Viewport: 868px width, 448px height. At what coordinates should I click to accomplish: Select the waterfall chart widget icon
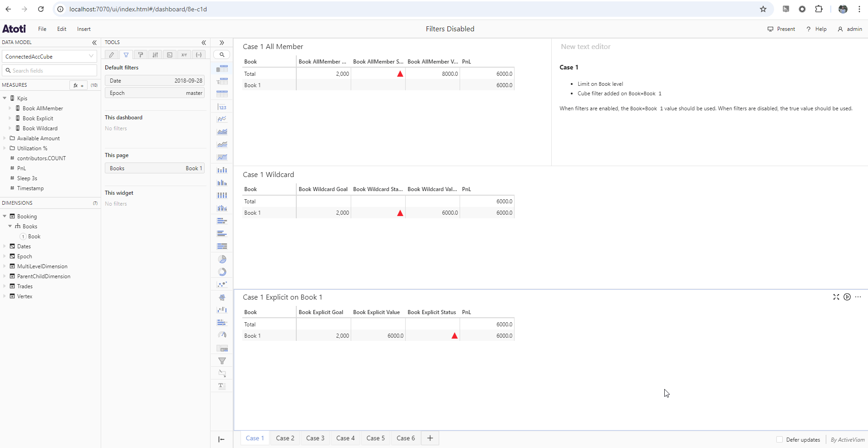tap(222, 310)
